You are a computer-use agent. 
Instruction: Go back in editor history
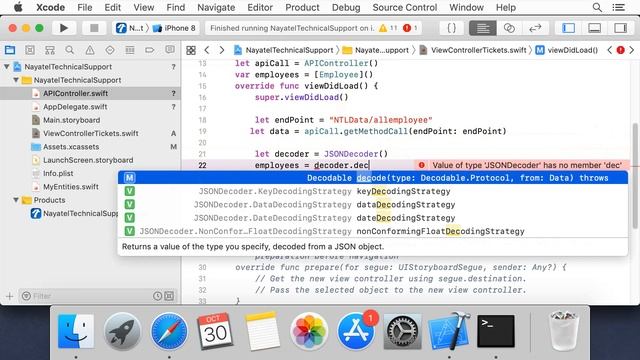[x=207, y=50]
